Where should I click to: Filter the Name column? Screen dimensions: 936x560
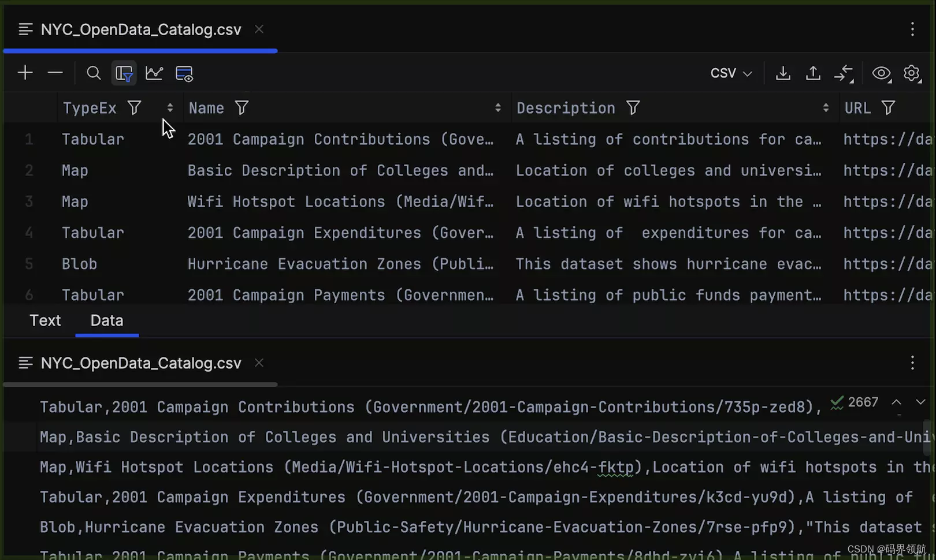point(242,108)
